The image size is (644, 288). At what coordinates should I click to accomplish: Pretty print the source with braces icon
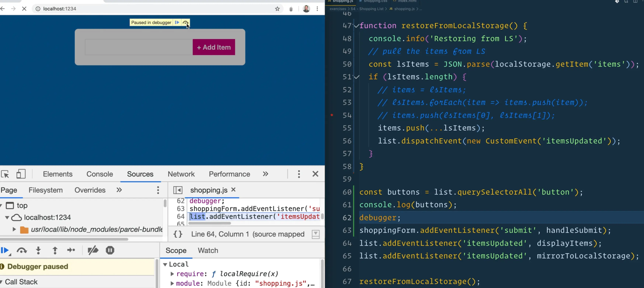click(178, 234)
